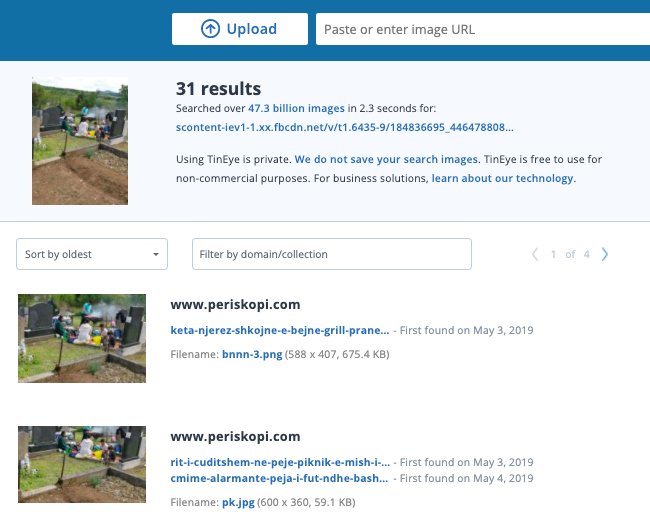650x524 pixels.
Task: Select the second www.periskopi.com heading
Action: coord(235,437)
